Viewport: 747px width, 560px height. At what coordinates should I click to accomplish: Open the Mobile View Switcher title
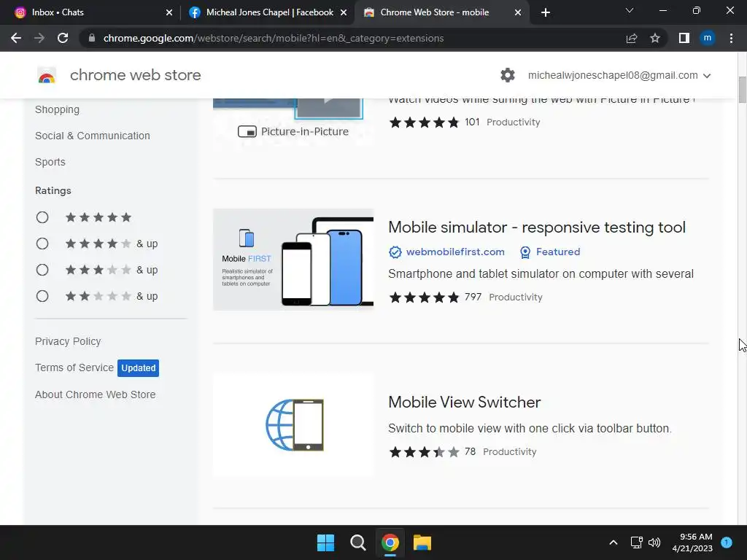[465, 402]
